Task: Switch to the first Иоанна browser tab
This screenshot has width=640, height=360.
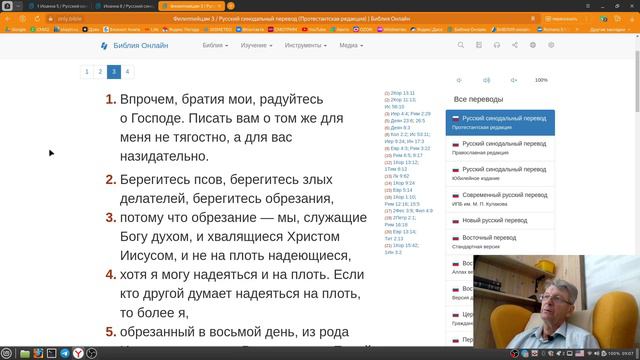Action: click(x=59, y=6)
